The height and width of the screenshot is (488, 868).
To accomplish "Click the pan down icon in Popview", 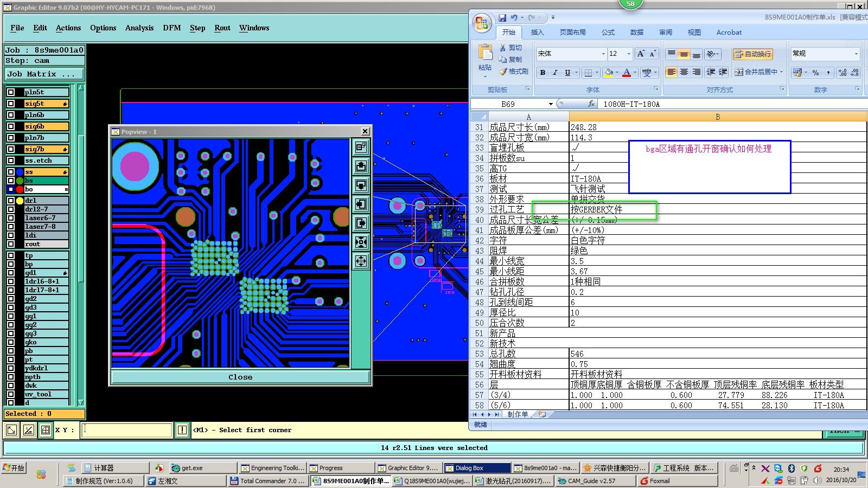I will [361, 185].
